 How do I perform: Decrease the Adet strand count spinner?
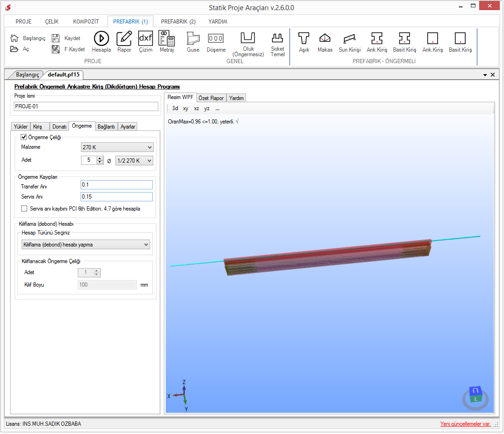click(100, 163)
